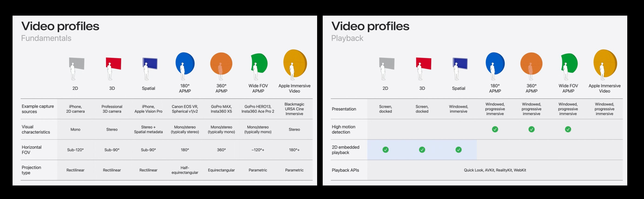Click the "Sub-90°" cell under Spatial
The width and height of the screenshot is (644, 199).
click(x=148, y=150)
